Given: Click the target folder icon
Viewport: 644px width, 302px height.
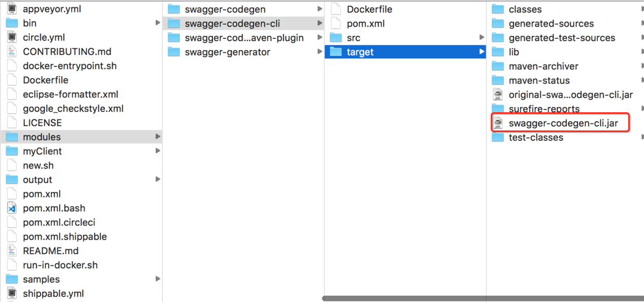Looking at the screenshot, I should pyautogui.click(x=336, y=52).
